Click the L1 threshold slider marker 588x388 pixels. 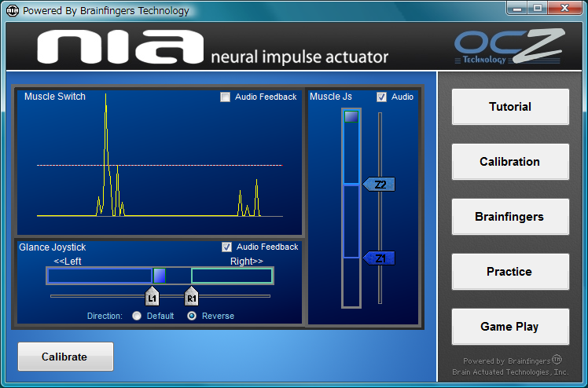152,296
